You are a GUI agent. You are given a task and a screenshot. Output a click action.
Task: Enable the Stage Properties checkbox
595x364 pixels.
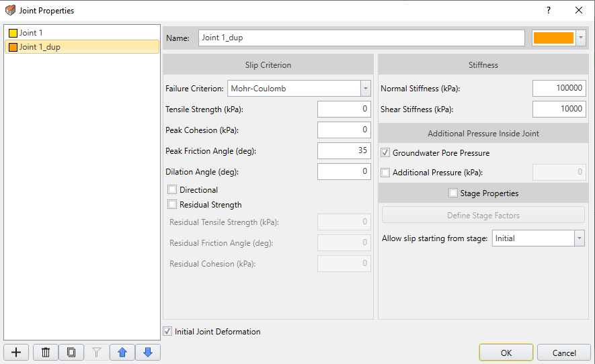pyautogui.click(x=453, y=193)
